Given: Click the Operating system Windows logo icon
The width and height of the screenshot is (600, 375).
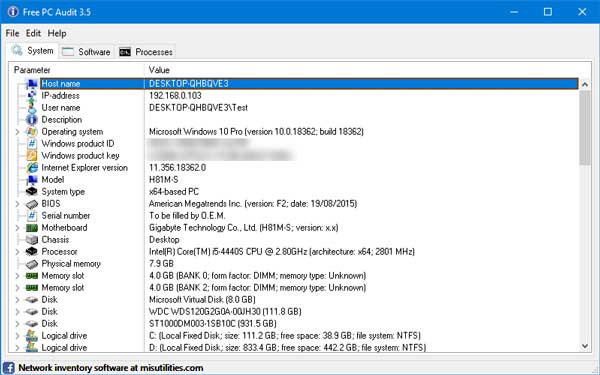Looking at the screenshot, I should point(32,132).
